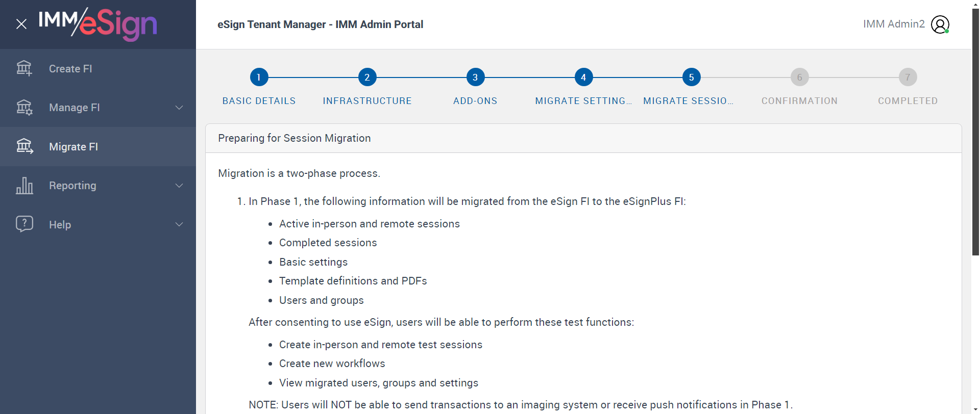Expand the Help submenu chevron
This screenshot has height=414, width=980.
pos(179,224)
